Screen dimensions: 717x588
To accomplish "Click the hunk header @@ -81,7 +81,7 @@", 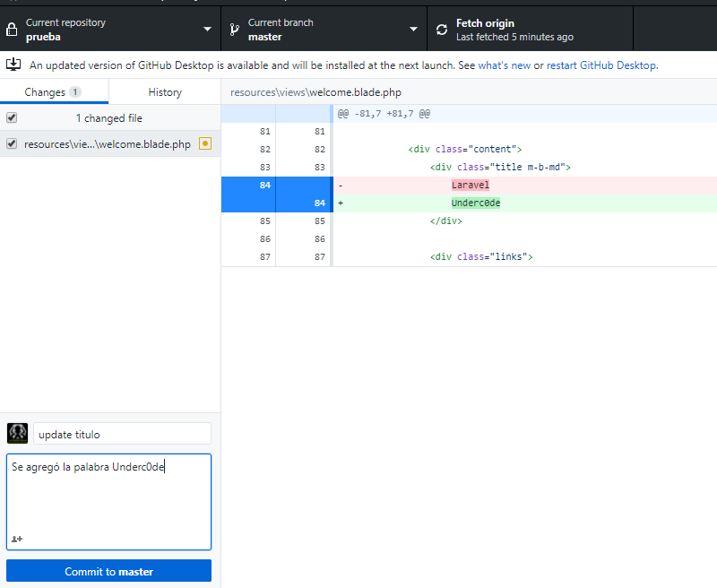I will tap(384, 114).
